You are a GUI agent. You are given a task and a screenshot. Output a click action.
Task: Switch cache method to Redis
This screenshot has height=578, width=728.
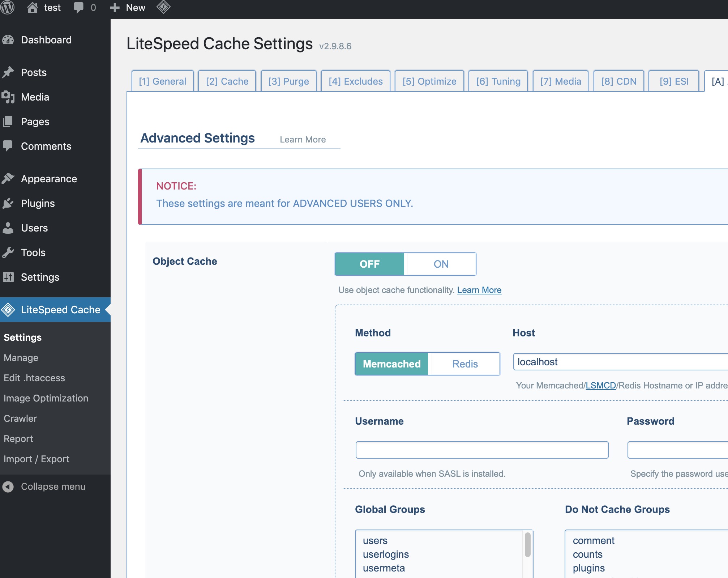464,364
